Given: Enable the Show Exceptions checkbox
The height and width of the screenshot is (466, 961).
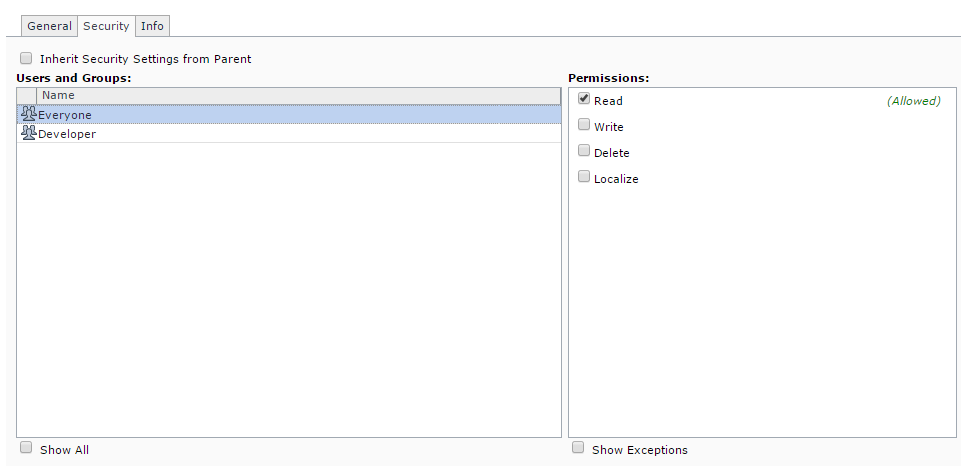Looking at the screenshot, I should click(578, 448).
